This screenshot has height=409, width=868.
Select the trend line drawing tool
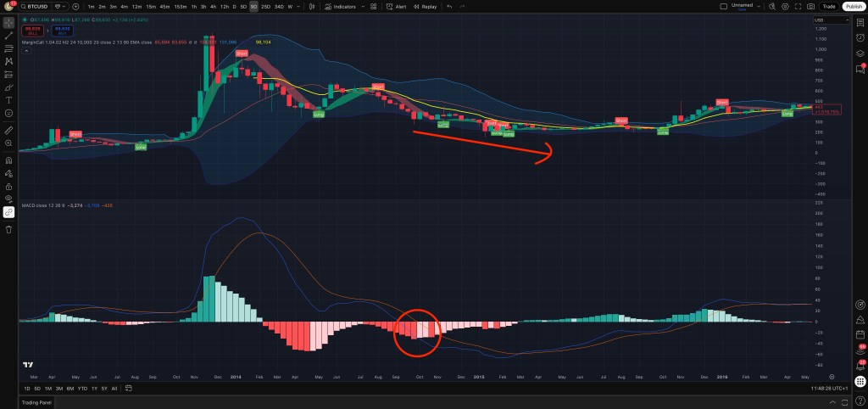(8, 35)
